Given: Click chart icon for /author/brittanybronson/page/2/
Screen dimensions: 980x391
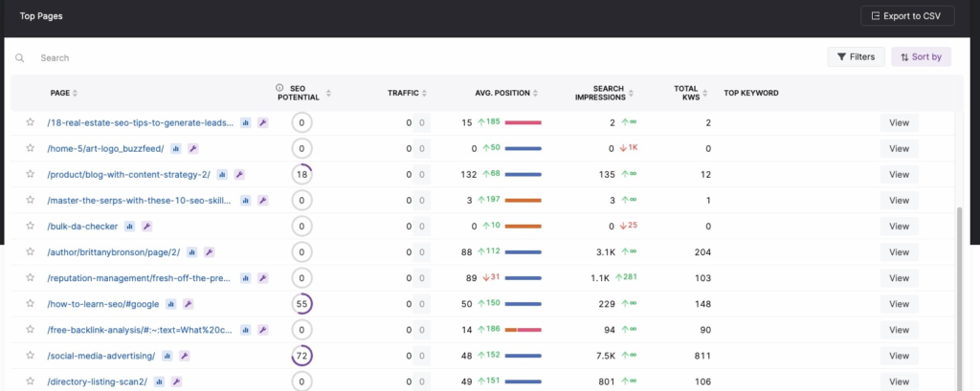Looking at the screenshot, I should (x=192, y=252).
